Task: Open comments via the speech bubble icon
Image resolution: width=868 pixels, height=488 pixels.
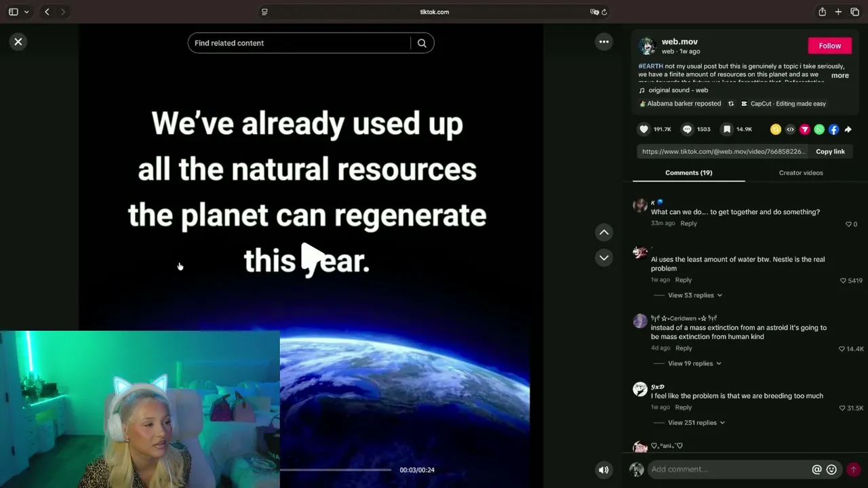Action: (x=687, y=129)
